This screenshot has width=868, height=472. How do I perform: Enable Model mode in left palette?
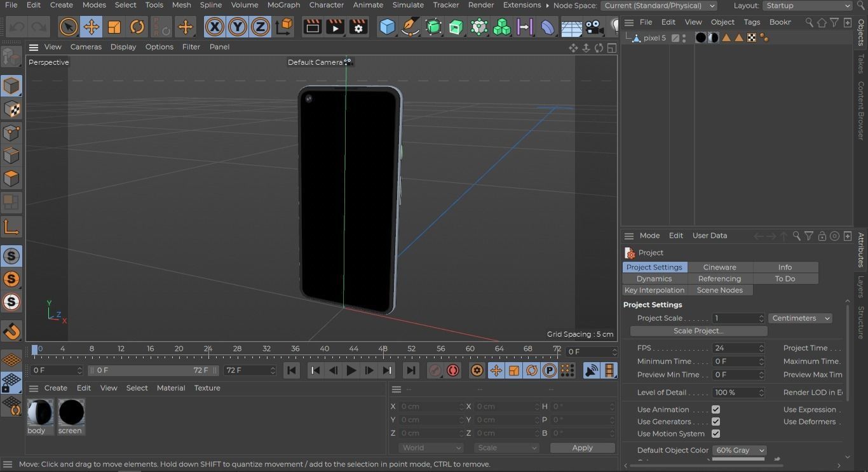click(x=11, y=86)
